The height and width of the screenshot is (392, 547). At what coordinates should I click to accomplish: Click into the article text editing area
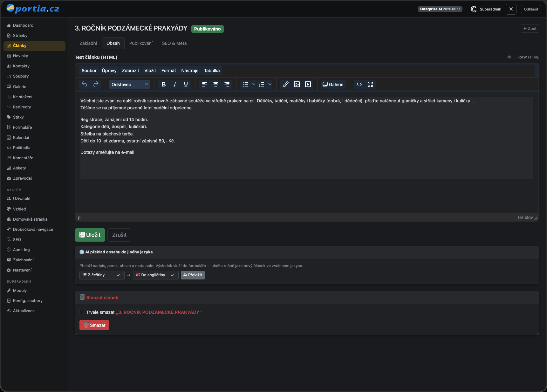[x=307, y=138]
